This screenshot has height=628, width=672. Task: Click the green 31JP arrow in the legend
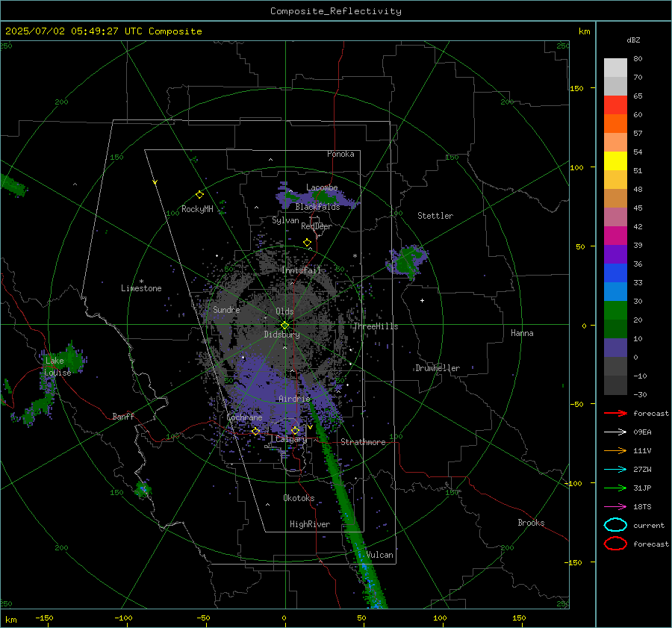[x=615, y=488]
